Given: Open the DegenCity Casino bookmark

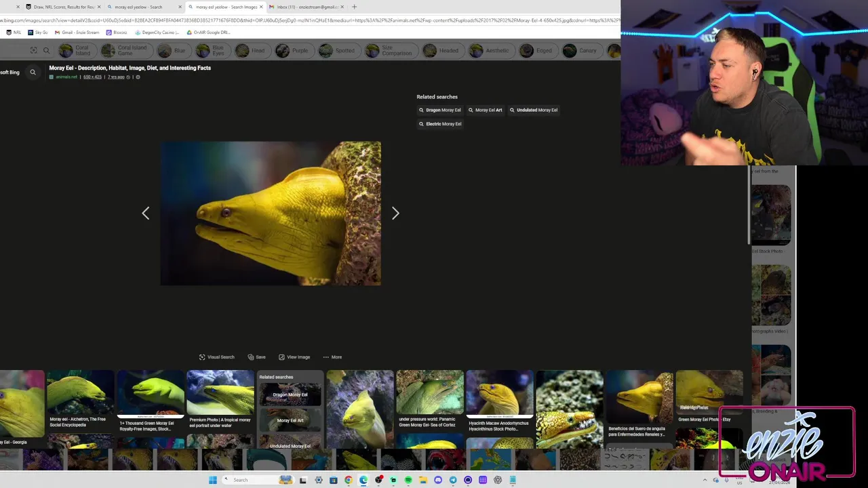Looking at the screenshot, I should (157, 32).
